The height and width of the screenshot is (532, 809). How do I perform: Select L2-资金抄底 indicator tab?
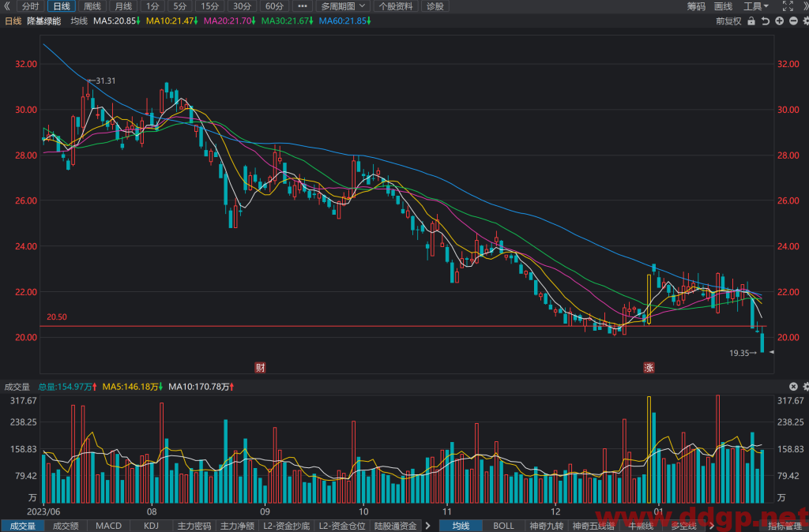pos(286,526)
